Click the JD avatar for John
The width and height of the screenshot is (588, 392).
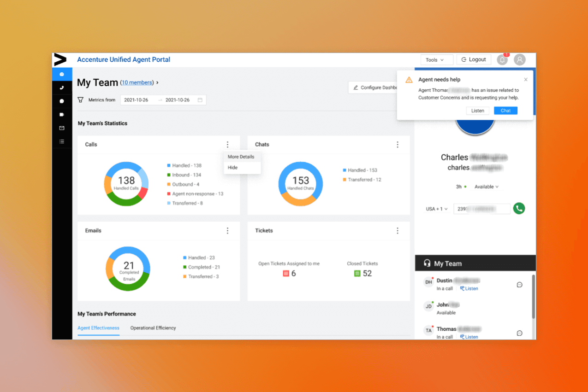(428, 306)
